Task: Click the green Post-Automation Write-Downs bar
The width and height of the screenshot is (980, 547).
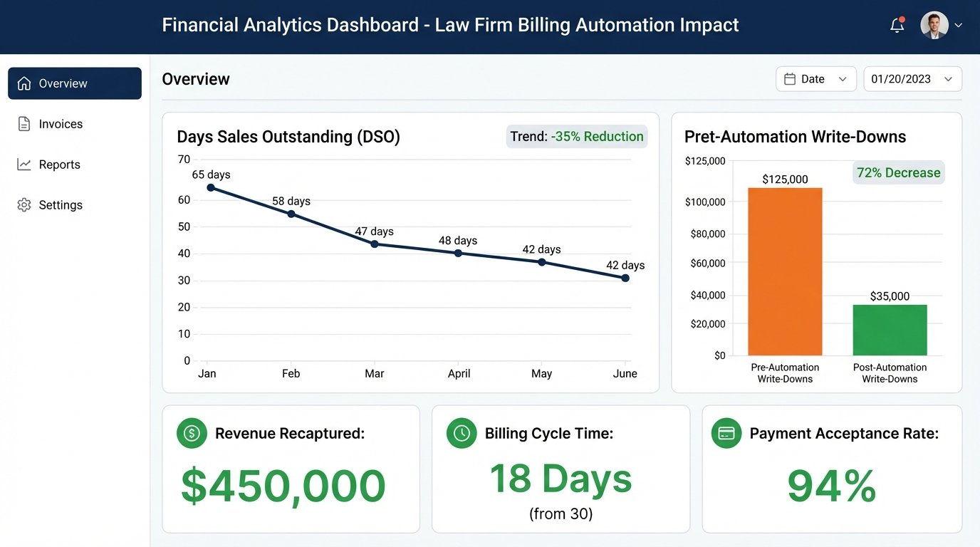Action: click(890, 329)
